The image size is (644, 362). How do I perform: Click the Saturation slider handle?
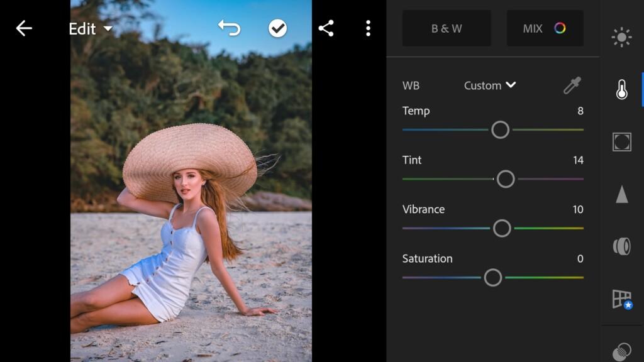tap(493, 277)
